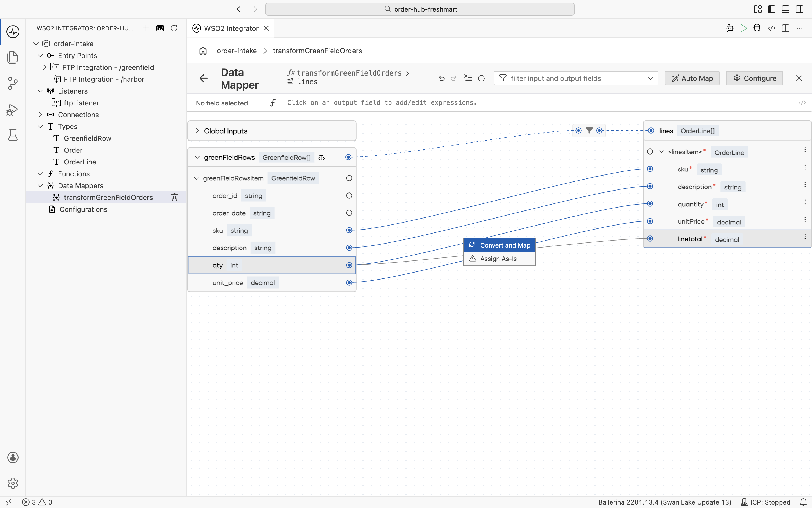
Task: Click the order_date field output port
Action: [x=349, y=213]
